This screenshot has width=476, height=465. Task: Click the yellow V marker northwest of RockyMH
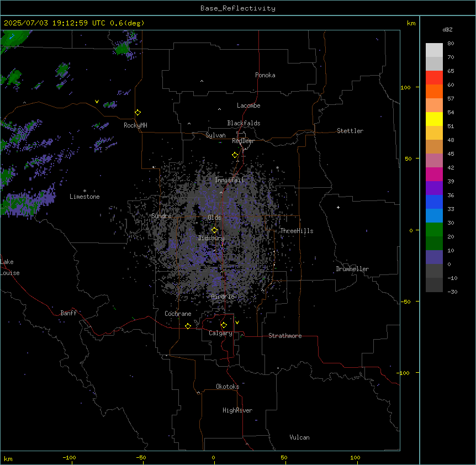pos(97,102)
